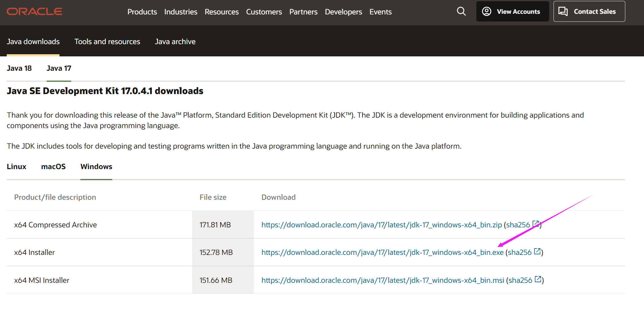Viewport: 644px width, 315px height.
Task: Switch to Tools and resources tab
Action: (x=107, y=41)
